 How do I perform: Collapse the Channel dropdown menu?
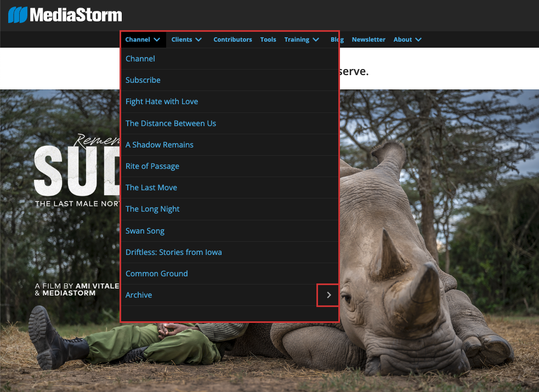(x=143, y=39)
